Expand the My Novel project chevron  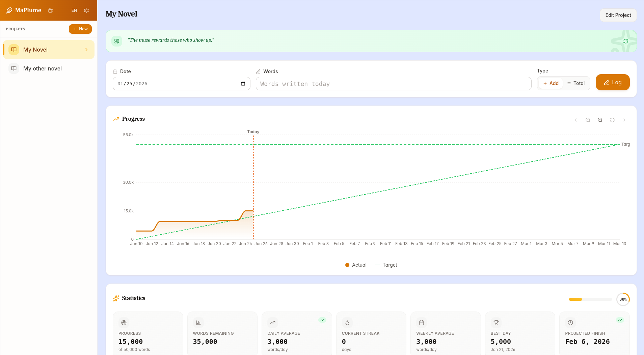(x=86, y=50)
